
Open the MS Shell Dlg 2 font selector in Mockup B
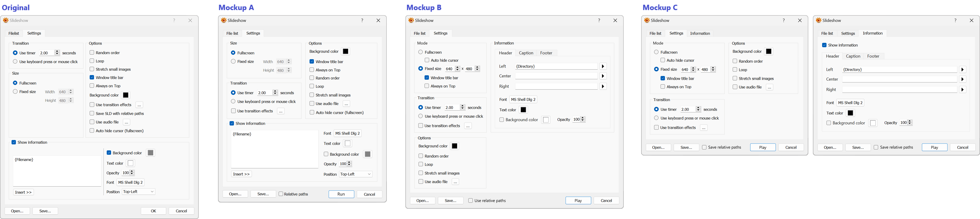[523, 100]
